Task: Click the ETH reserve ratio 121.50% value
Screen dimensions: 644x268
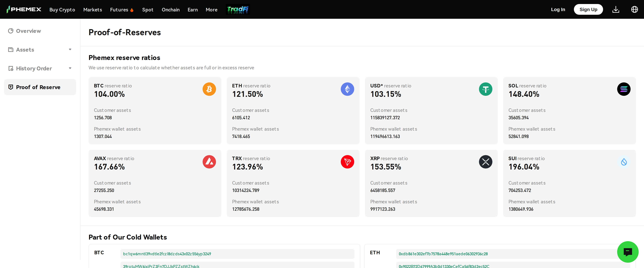Action: pos(248,94)
